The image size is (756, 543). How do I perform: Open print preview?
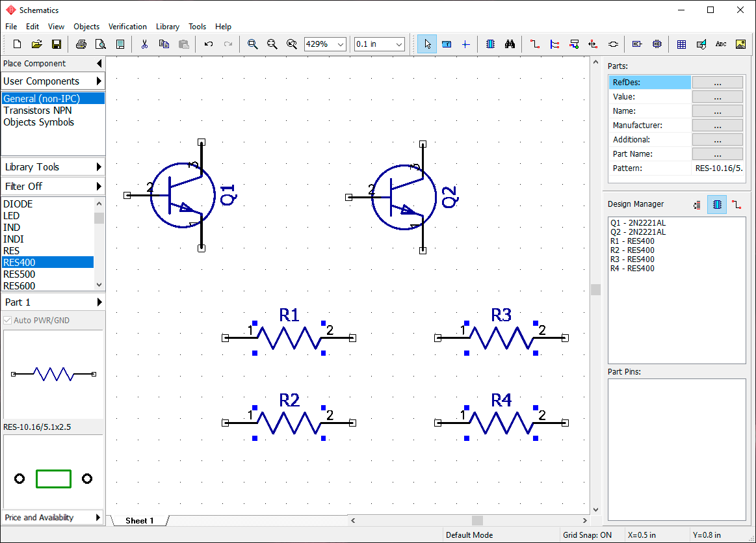(x=100, y=44)
